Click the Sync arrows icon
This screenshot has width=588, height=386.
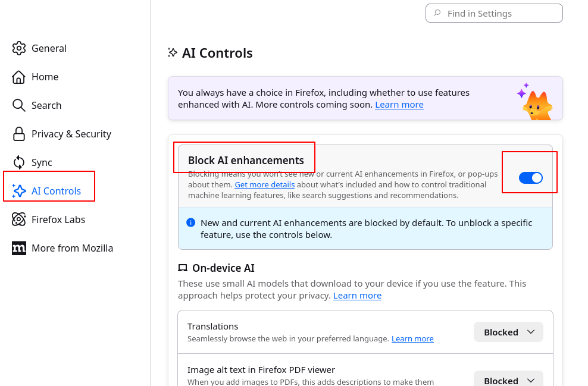tap(19, 162)
